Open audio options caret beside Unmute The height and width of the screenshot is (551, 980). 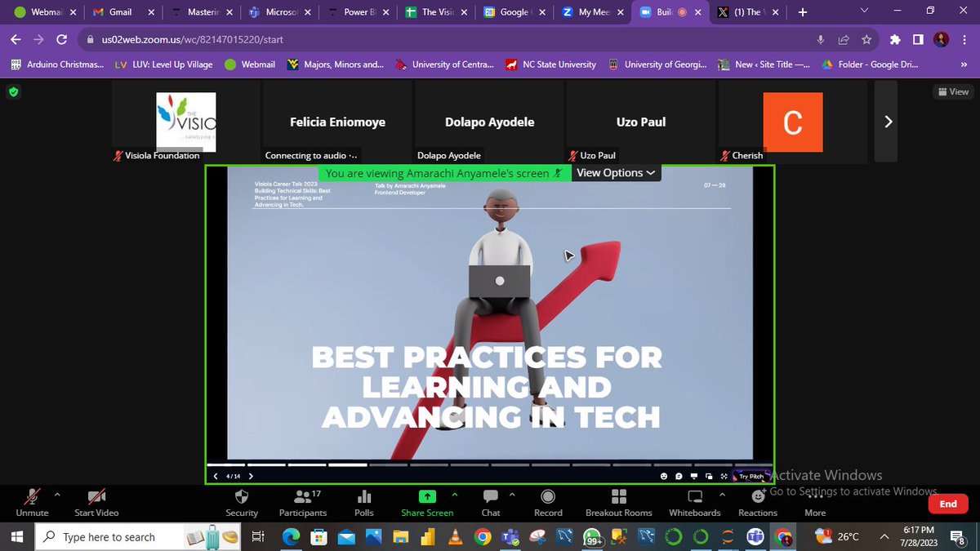(x=57, y=494)
